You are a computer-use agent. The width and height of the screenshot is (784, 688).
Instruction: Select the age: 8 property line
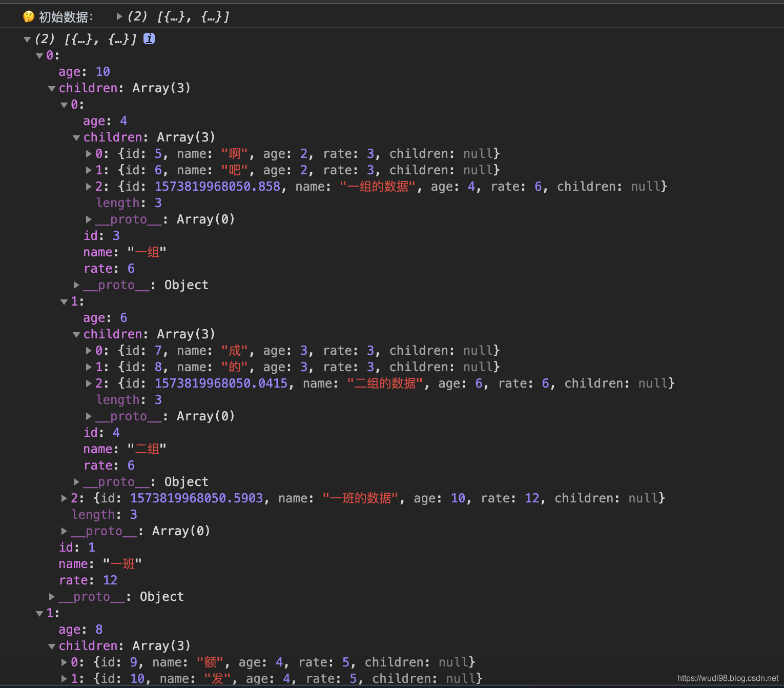pyautogui.click(x=80, y=630)
